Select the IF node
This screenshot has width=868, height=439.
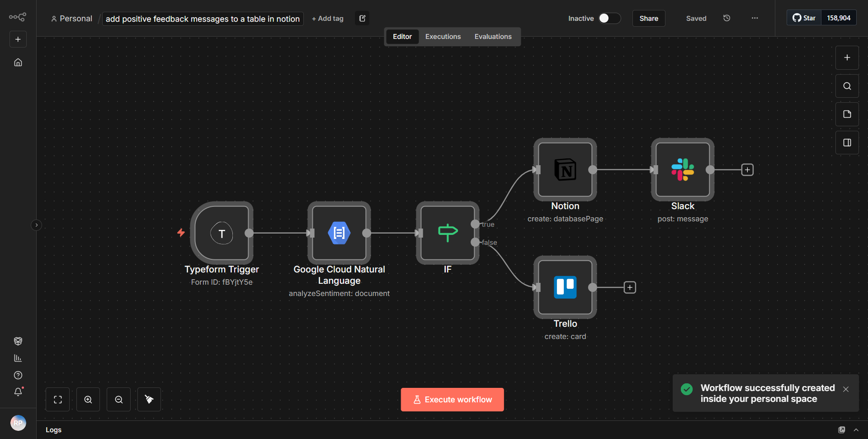448,233
